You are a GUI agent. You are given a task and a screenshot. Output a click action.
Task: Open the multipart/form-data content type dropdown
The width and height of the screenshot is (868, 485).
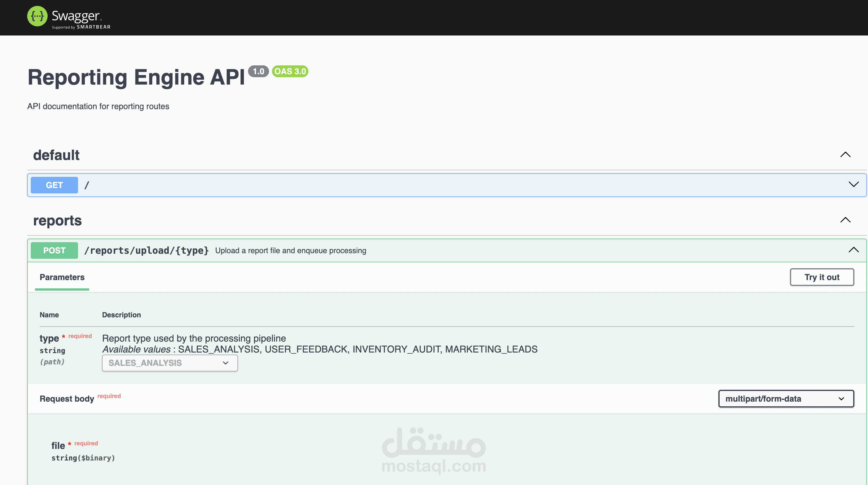pyautogui.click(x=786, y=399)
